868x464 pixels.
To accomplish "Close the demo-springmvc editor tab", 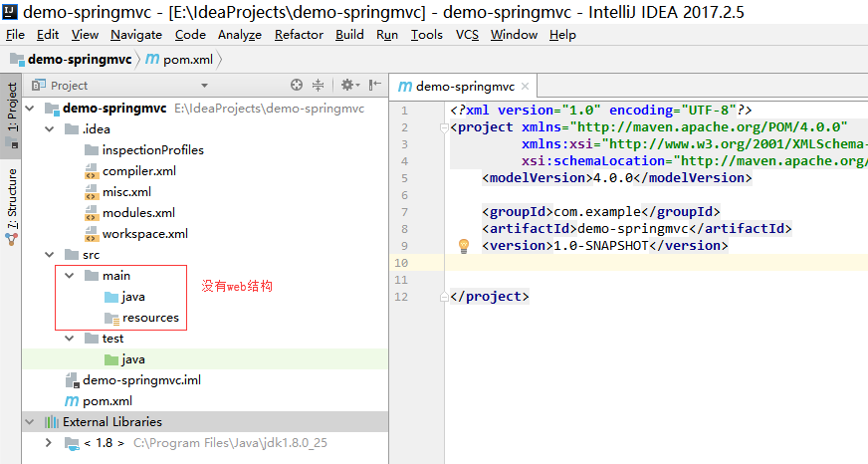I will [525, 87].
